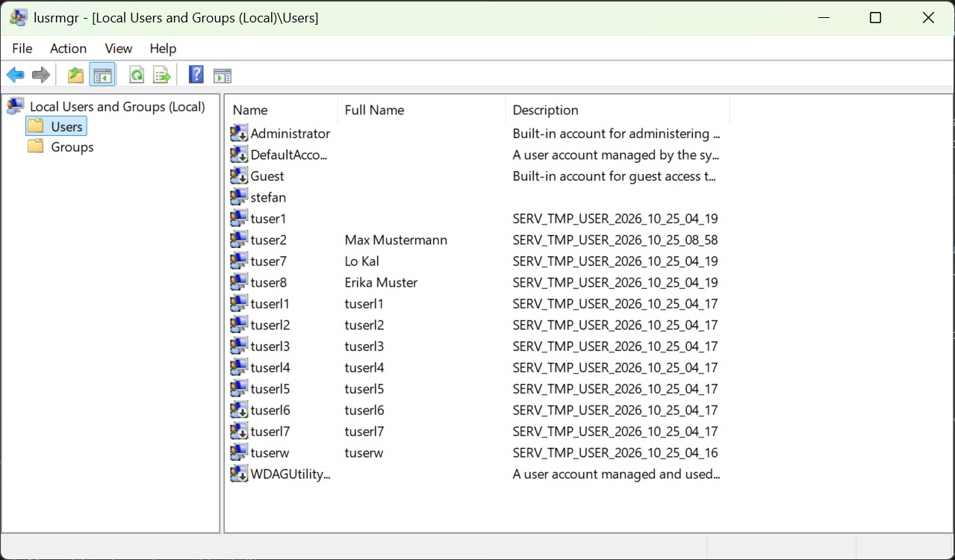This screenshot has width=955, height=560.
Task: Open the Action menu
Action: pyautogui.click(x=68, y=49)
